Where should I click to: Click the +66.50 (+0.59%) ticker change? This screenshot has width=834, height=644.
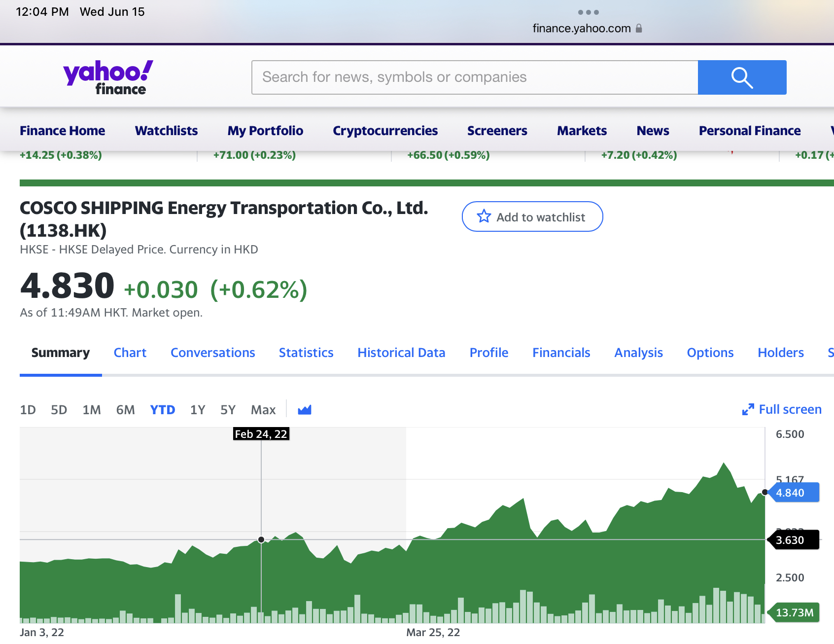pos(449,155)
